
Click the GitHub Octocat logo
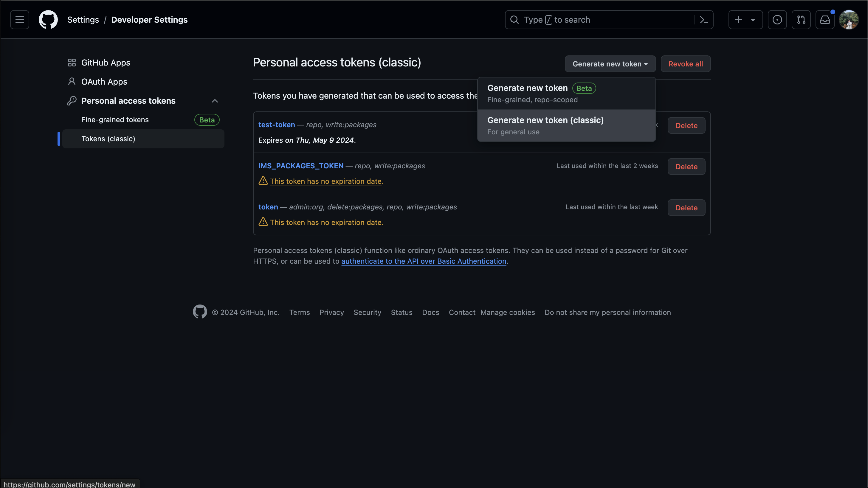click(x=48, y=20)
